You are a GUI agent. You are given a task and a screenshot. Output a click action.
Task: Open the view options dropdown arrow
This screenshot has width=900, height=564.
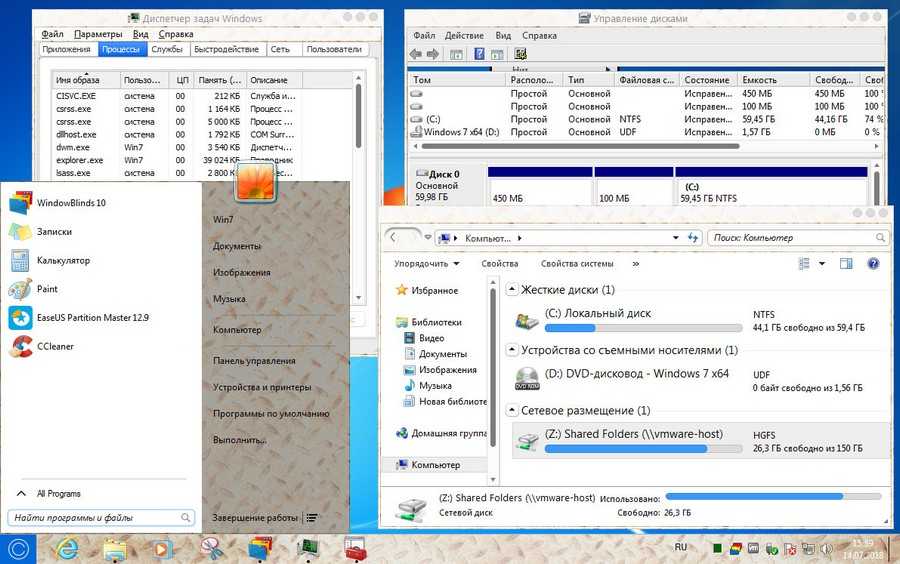[x=822, y=264]
